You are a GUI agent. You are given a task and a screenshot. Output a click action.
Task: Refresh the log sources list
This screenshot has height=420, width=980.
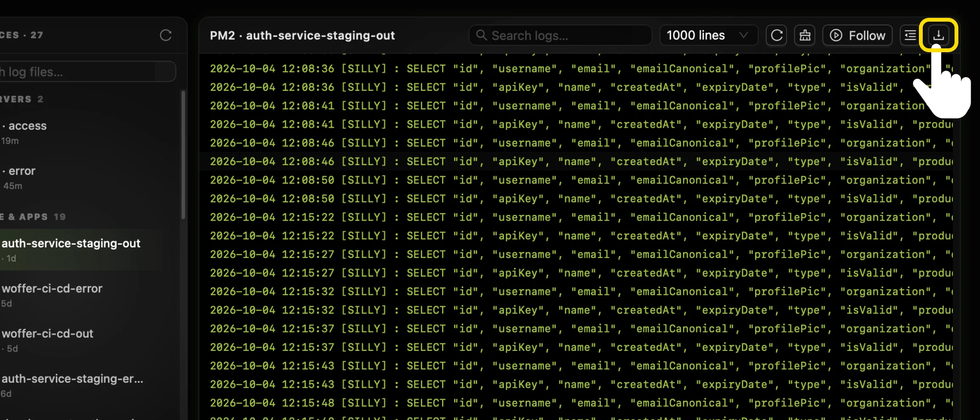tap(165, 35)
